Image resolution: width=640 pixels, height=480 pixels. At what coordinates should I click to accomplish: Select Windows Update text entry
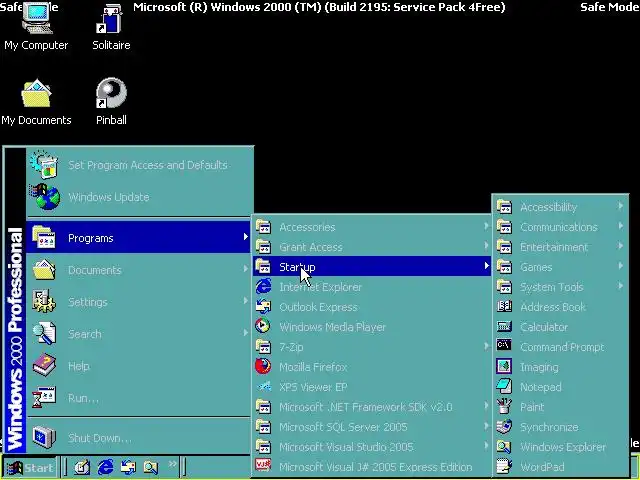[x=109, y=197]
